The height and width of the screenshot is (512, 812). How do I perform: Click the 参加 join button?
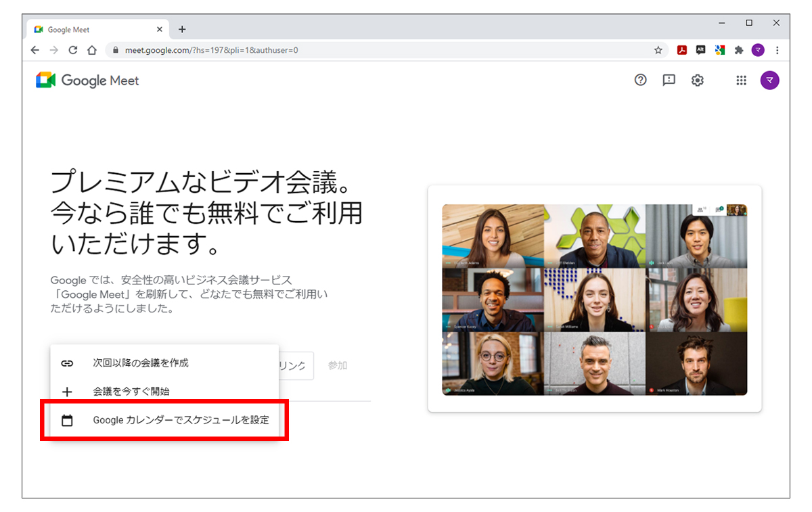[338, 365]
